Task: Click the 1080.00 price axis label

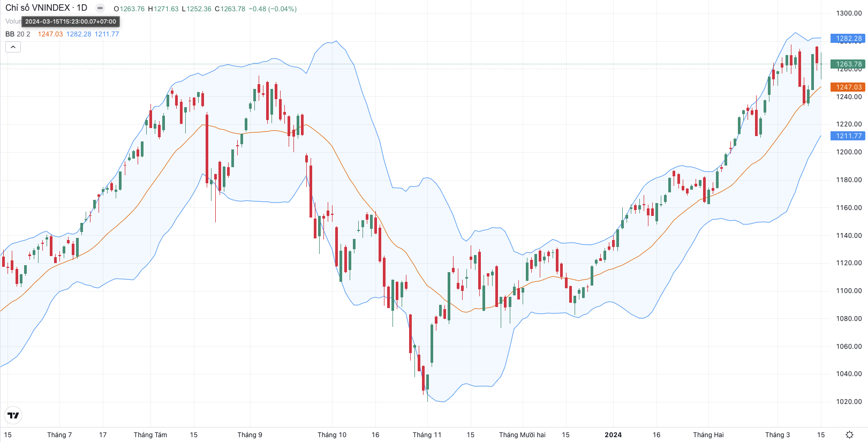Action: (x=849, y=319)
